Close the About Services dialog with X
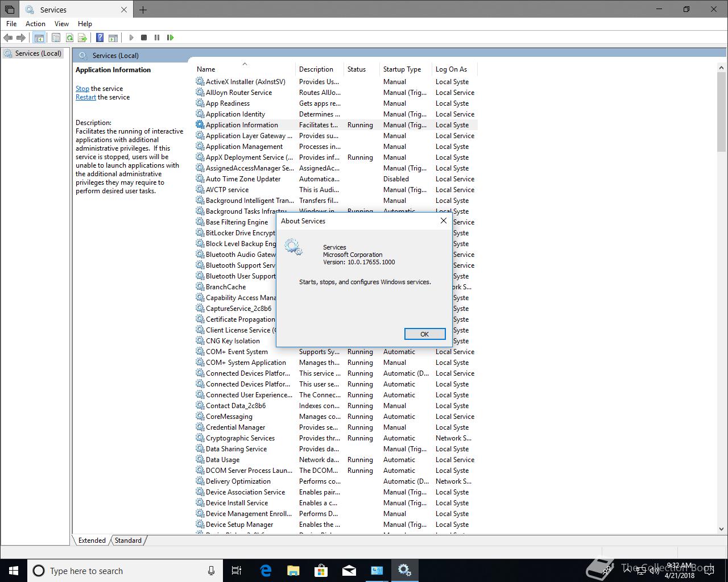The width and height of the screenshot is (728, 582). (444, 221)
